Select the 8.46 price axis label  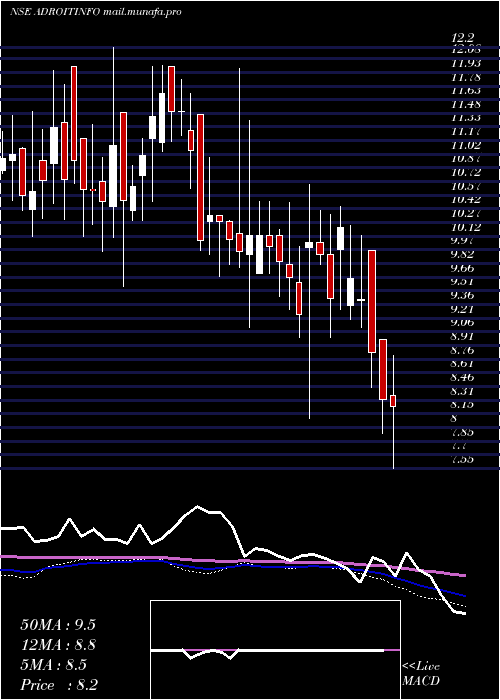(x=463, y=377)
